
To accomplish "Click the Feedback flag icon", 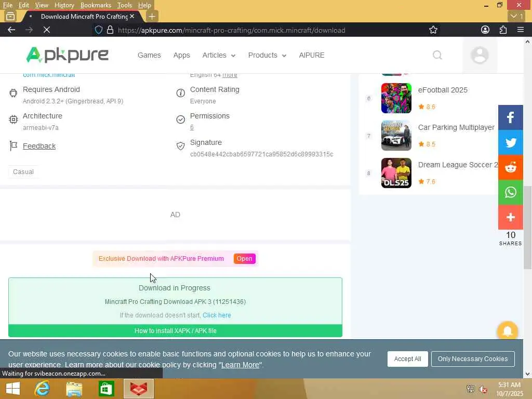I will tap(13, 146).
